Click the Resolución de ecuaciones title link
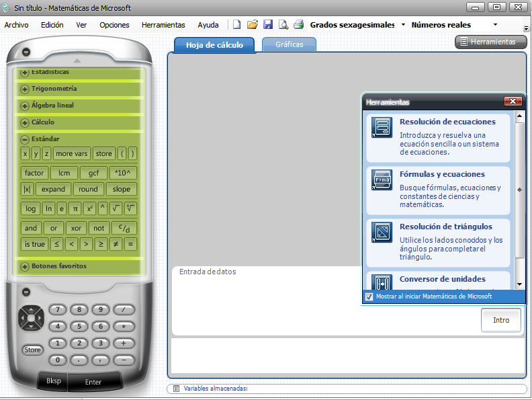This screenshot has width=532, height=400. point(447,122)
